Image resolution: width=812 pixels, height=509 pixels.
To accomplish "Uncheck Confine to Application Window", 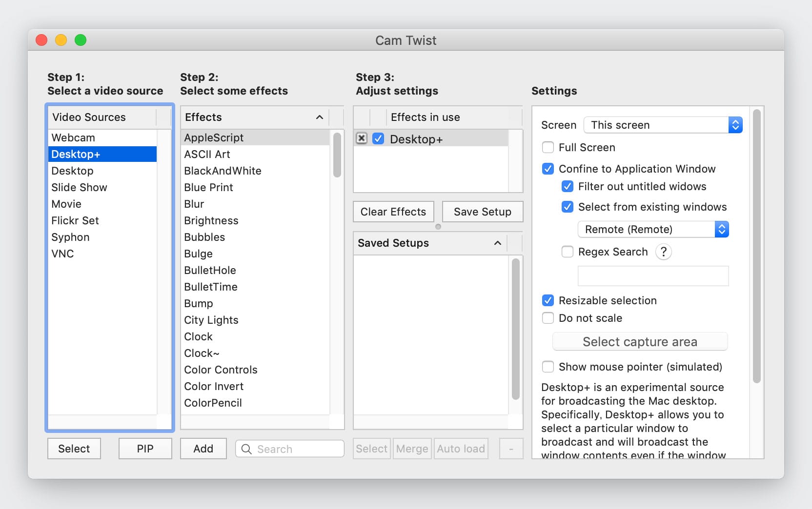I will (548, 169).
